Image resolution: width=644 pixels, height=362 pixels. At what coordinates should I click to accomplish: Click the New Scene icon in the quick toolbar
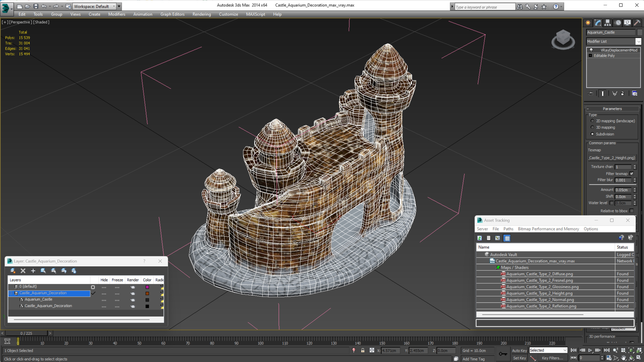pos(19,6)
